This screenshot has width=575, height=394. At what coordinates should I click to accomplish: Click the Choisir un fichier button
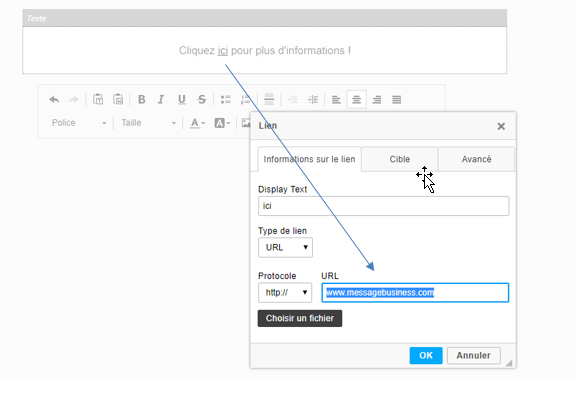pos(300,318)
